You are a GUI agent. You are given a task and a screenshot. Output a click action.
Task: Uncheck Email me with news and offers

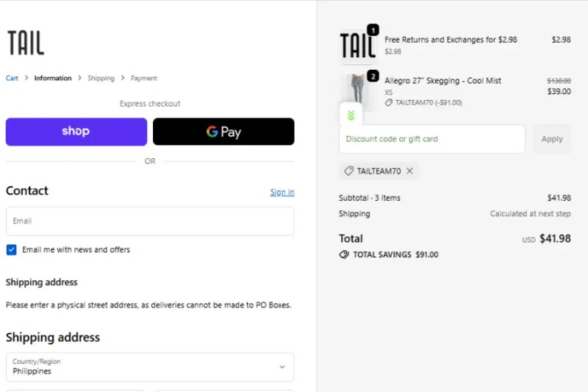(11, 249)
